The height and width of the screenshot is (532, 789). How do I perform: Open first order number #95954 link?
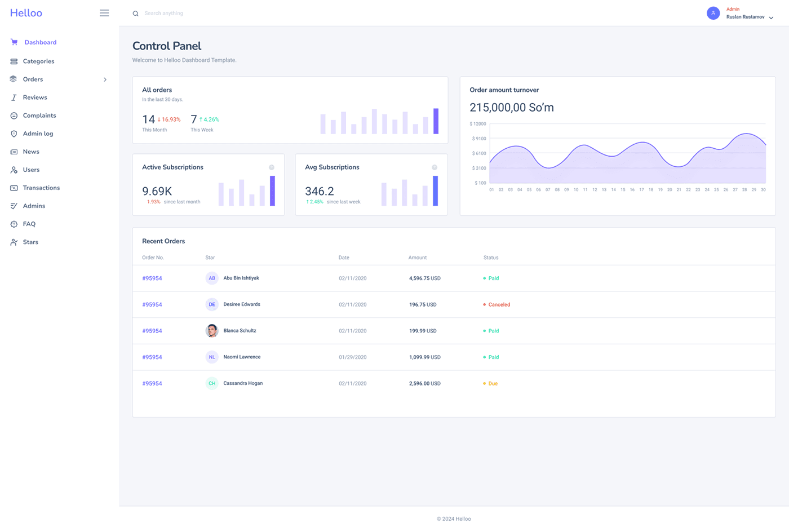pos(152,278)
